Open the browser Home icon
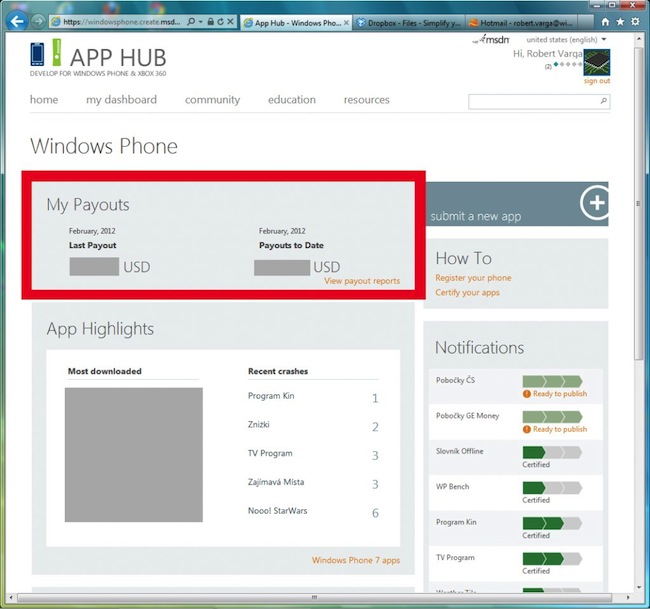This screenshot has height=609, width=650. tap(605, 22)
